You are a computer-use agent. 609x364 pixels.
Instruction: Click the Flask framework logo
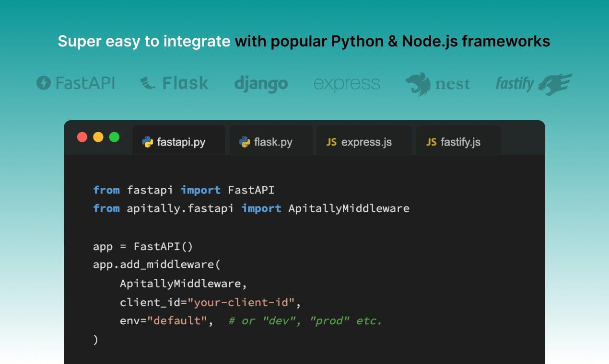pos(174,83)
